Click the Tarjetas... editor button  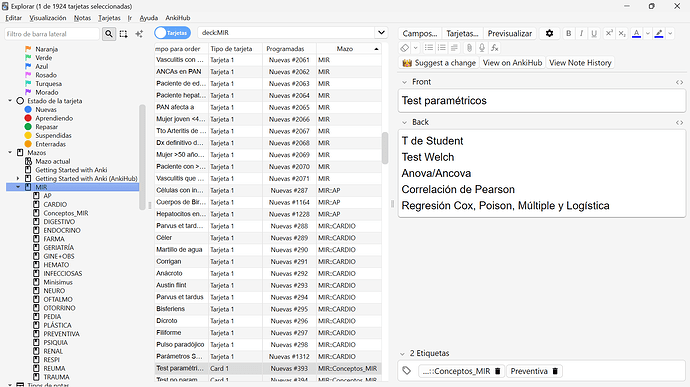pos(462,33)
